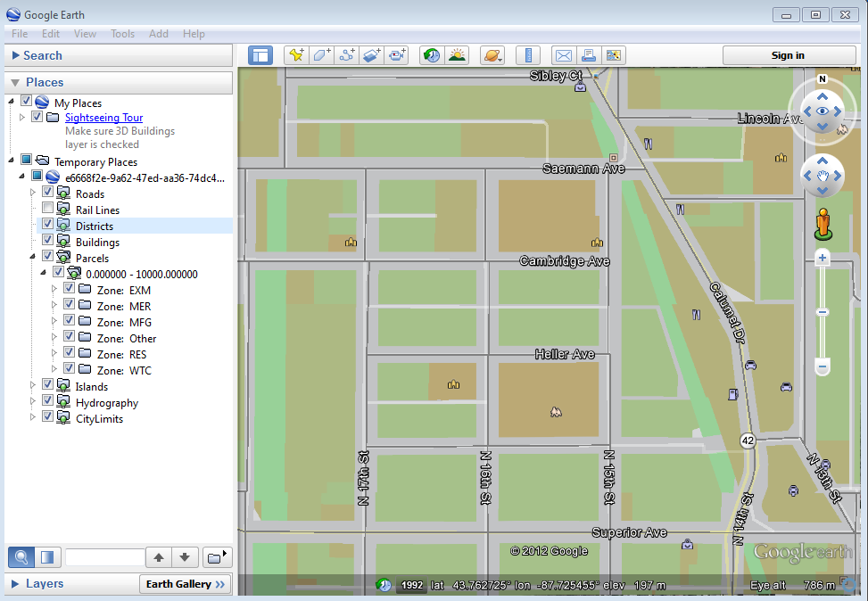Toggle the sidebar panel visibility
The image size is (868, 601).
pos(260,54)
